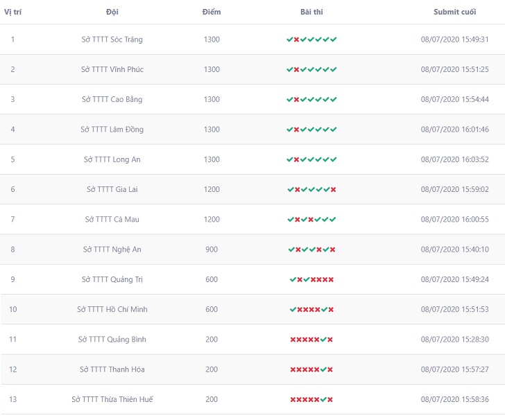
Task: Click the only green check in Thanh Hóa's row
Action: point(323,369)
